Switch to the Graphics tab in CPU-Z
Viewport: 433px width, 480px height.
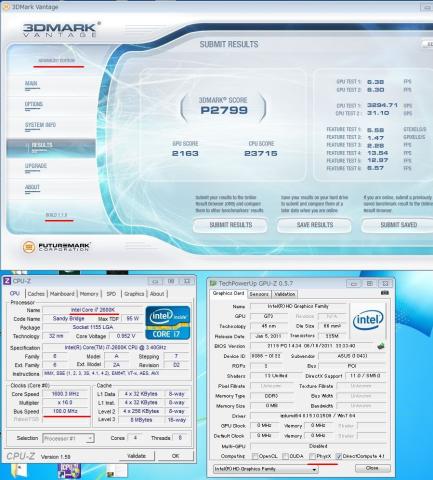pos(134,294)
